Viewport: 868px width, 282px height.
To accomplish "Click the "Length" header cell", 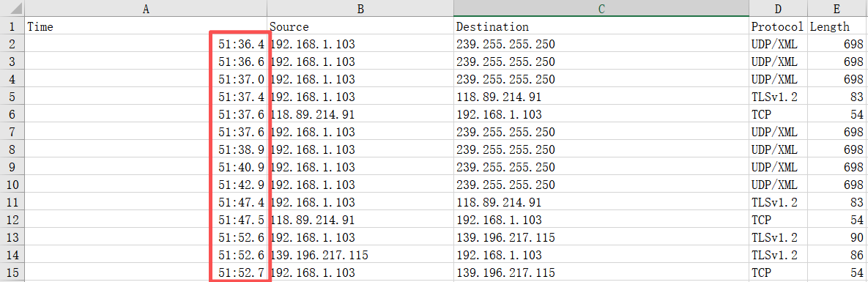I will pyautogui.click(x=837, y=26).
